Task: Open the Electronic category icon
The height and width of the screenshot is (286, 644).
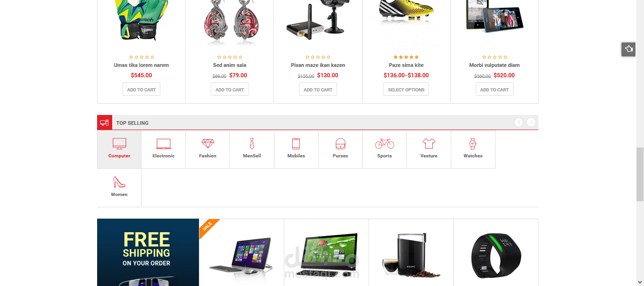Action: pos(164,144)
